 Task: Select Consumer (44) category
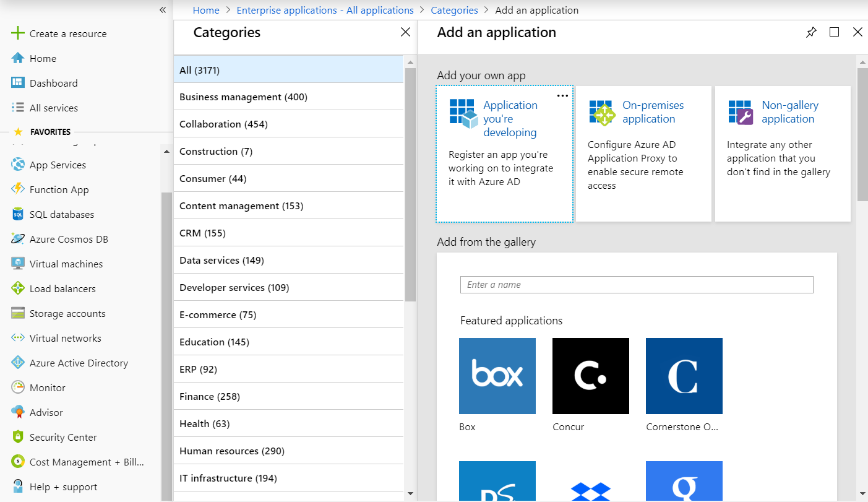point(288,178)
